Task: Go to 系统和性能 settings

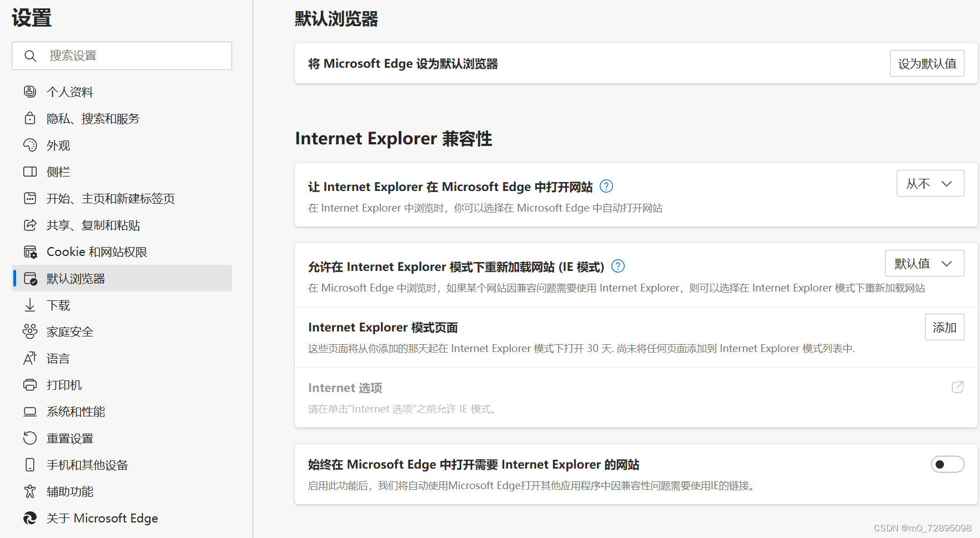Action: 122,411
